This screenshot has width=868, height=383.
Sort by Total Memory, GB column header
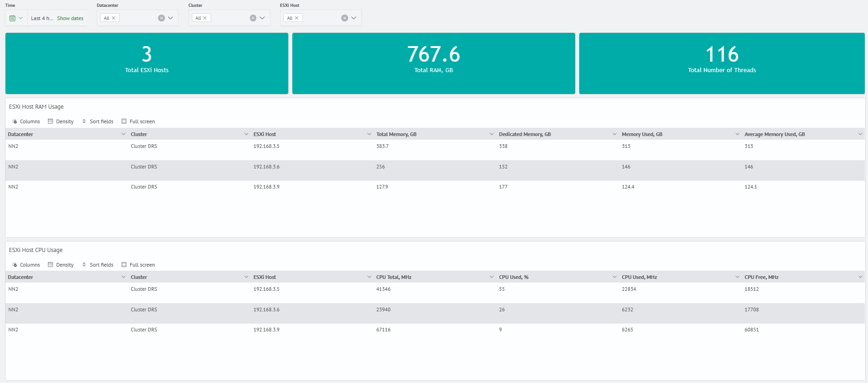(x=396, y=134)
